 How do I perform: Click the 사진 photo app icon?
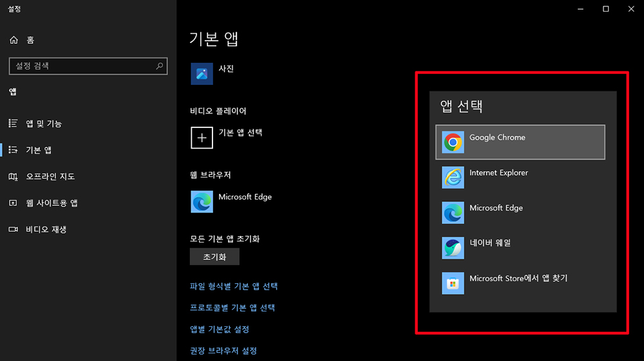click(x=202, y=74)
